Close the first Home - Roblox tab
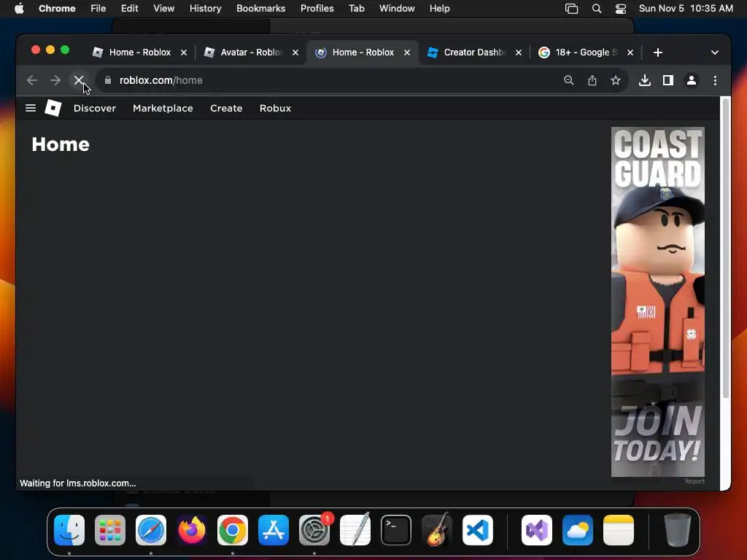 click(184, 52)
